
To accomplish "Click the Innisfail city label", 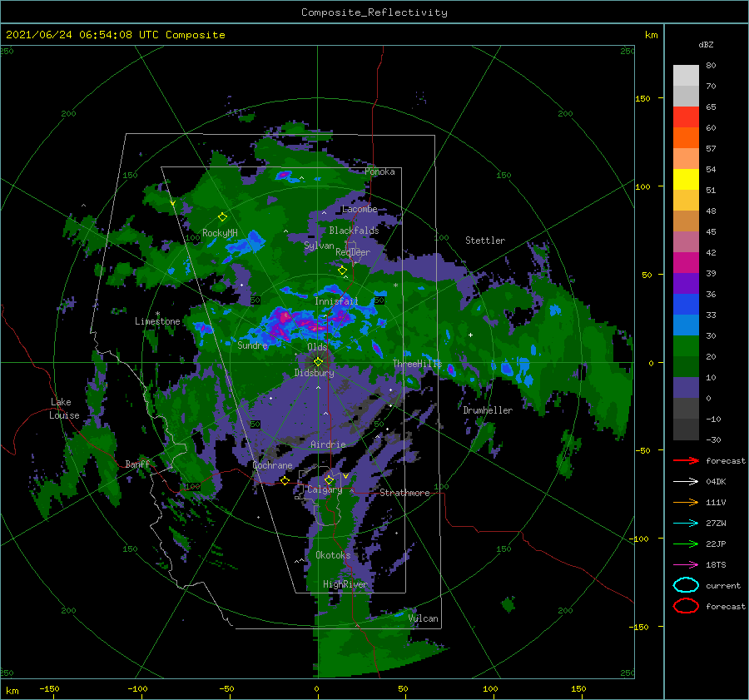I will tap(336, 301).
